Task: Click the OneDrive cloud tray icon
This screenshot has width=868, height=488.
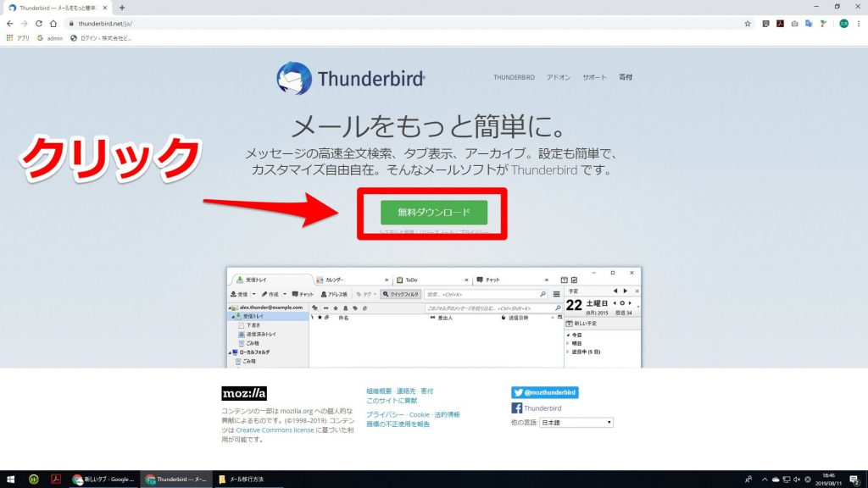Action: coord(776,480)
